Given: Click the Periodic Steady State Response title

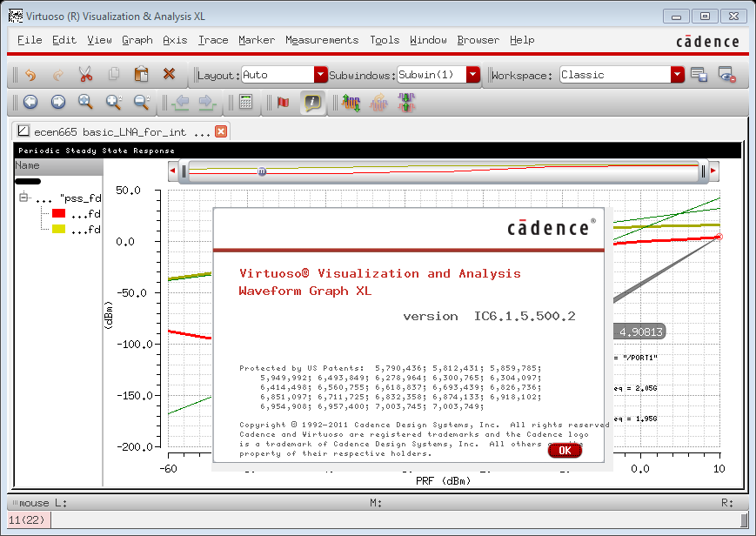Looking at the screenshot, I should click(97, 151).
